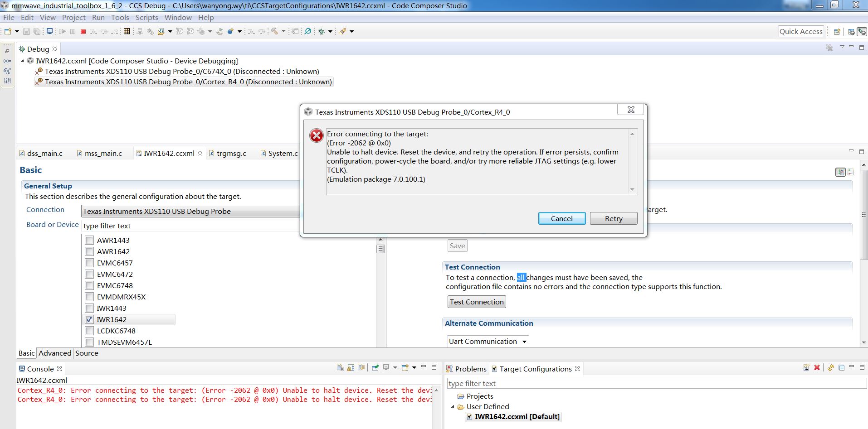
Task: Click the binary 1010 icon in the left sidebar
Action: click(x=7, y=81)
